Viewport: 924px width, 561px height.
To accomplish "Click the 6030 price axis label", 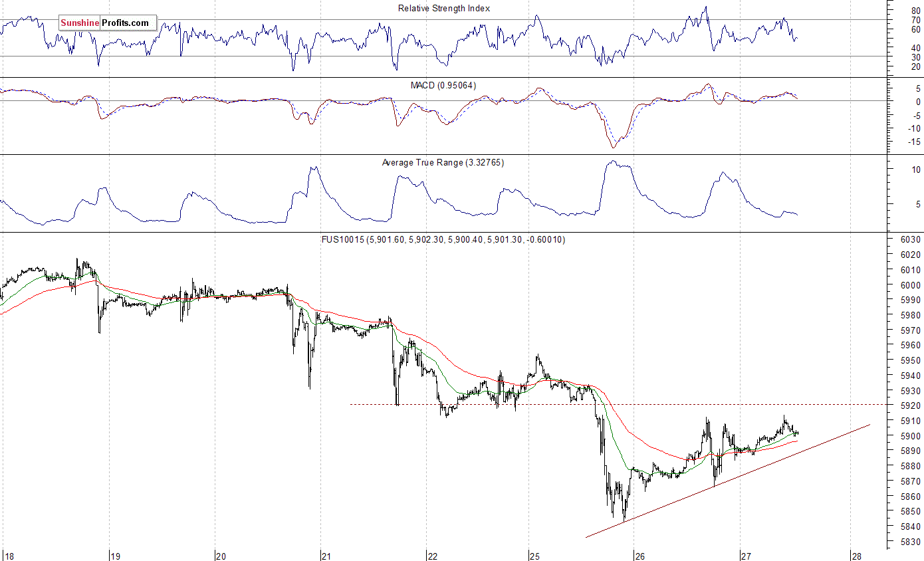I will [911, 239].
